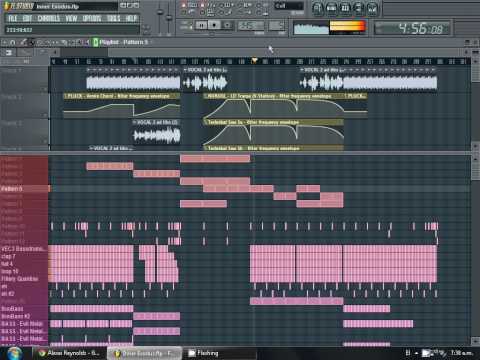This screenshot has width=480, height=360.
Task: Click the first of three small buttons right of the project title
Action: coord(123,6)
